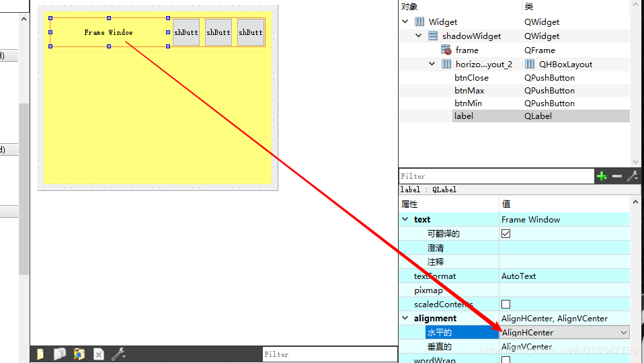Click the open resource file icon
Viewport: 644px width, 363px height.
[60, 354]
